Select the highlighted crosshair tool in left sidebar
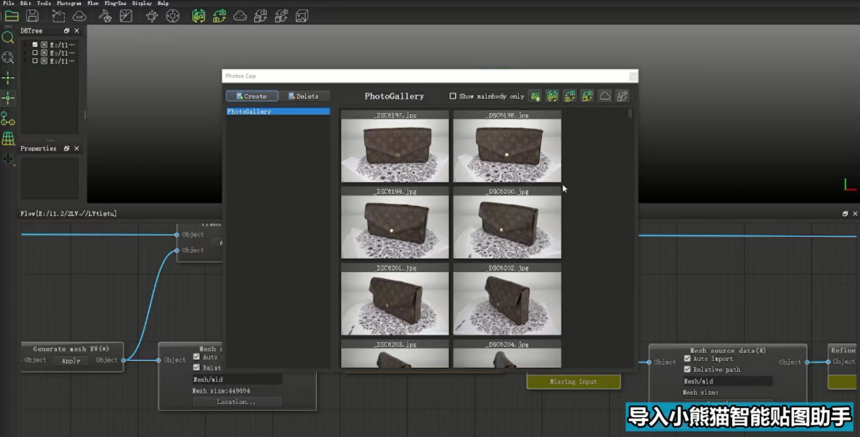The image size is (860, 437). [8, 98]
